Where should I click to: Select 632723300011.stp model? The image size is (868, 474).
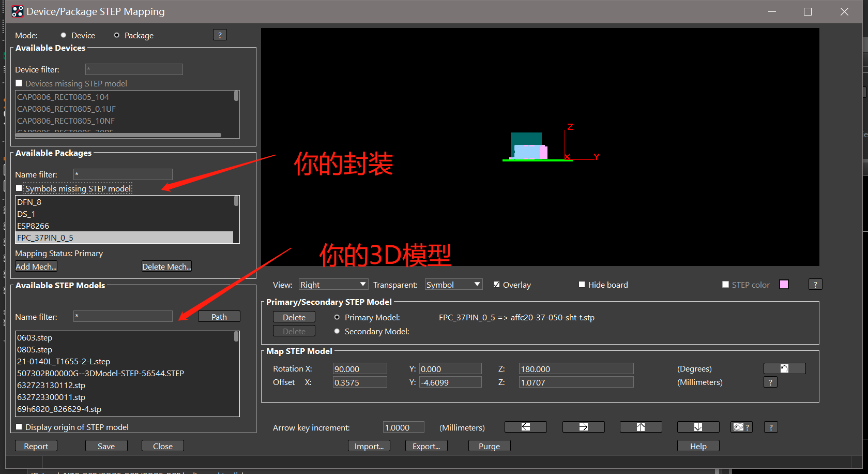[125, 397]
